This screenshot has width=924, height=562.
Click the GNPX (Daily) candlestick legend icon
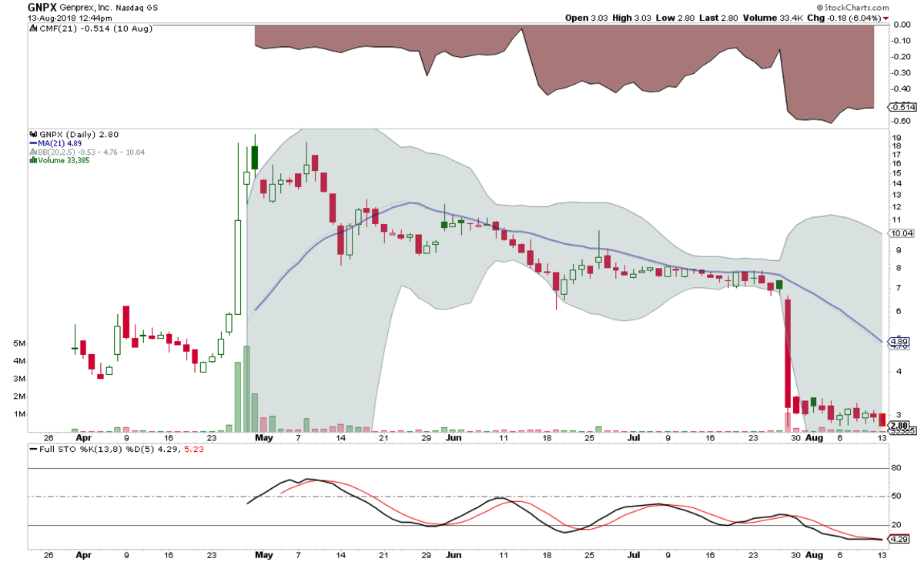[x=32, y=133]
